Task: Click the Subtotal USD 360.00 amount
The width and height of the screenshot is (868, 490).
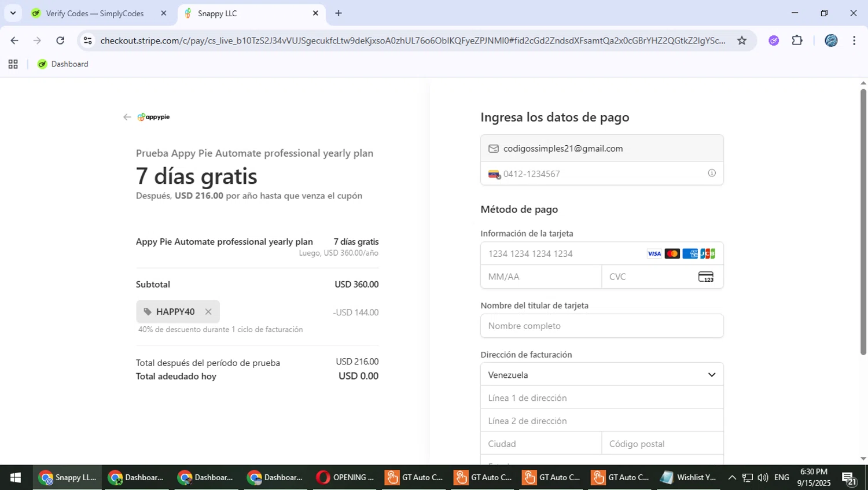Action: point(356,285)
